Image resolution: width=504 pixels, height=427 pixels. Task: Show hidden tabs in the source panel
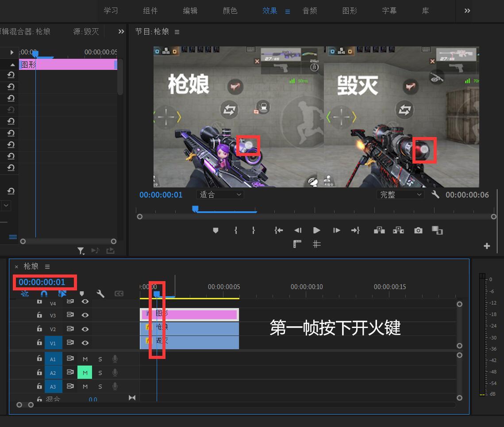121,31
